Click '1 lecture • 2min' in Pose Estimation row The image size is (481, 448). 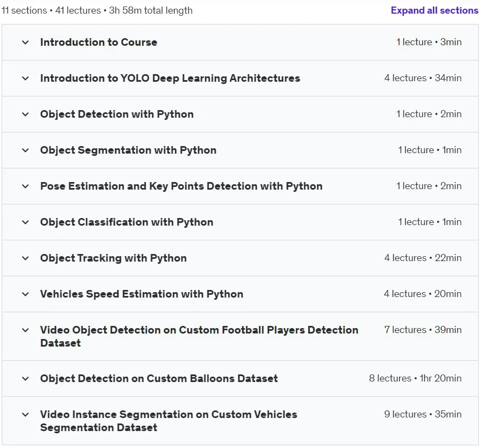point(429,186)
